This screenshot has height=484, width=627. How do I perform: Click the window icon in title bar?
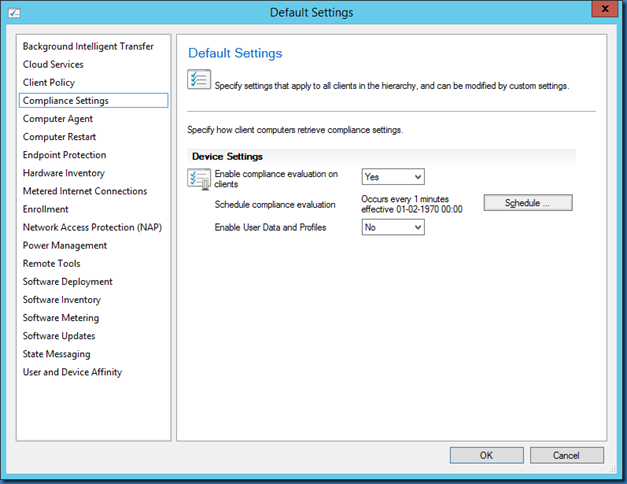point(15,12)
